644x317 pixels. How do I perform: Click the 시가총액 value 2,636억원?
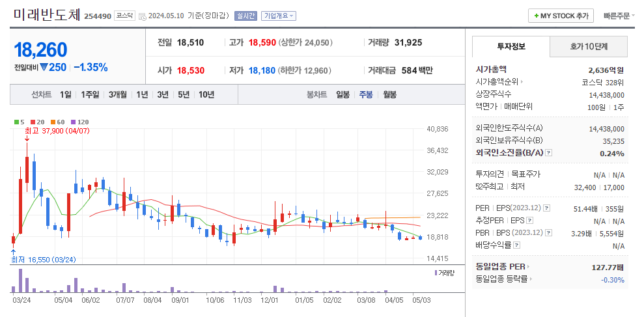pos(606,70)
